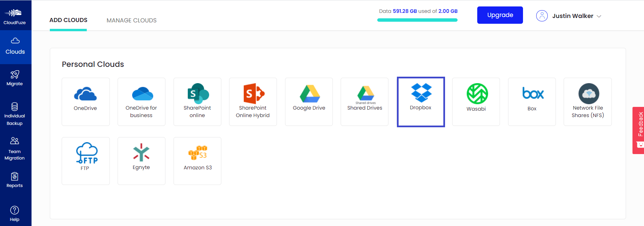The image size is (644, 226).
Task: Click the Justin Walker user name
Action: point(572,16)
